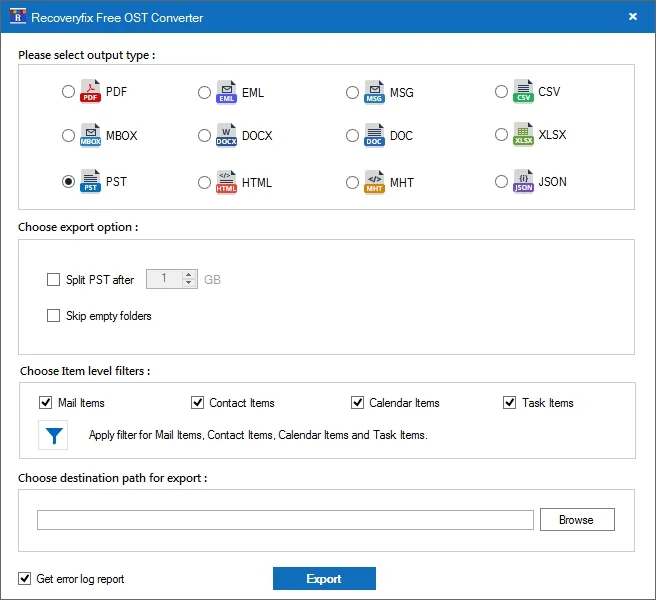Click the 'Please select output type' label

(x=87, y=55)
